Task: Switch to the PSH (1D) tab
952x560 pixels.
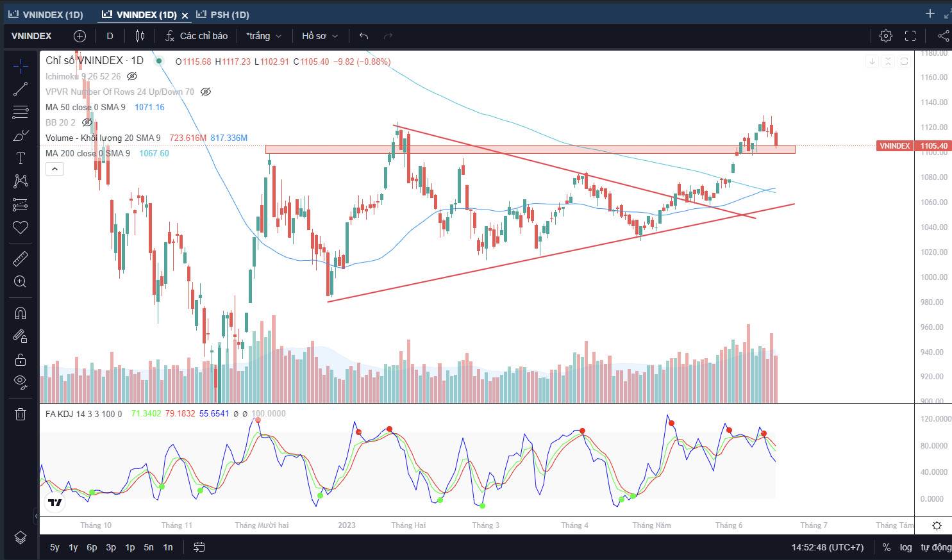Action: tap(222, 14)
